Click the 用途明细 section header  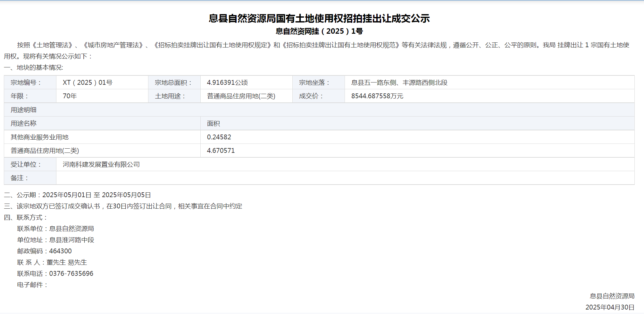coord(319,110)
